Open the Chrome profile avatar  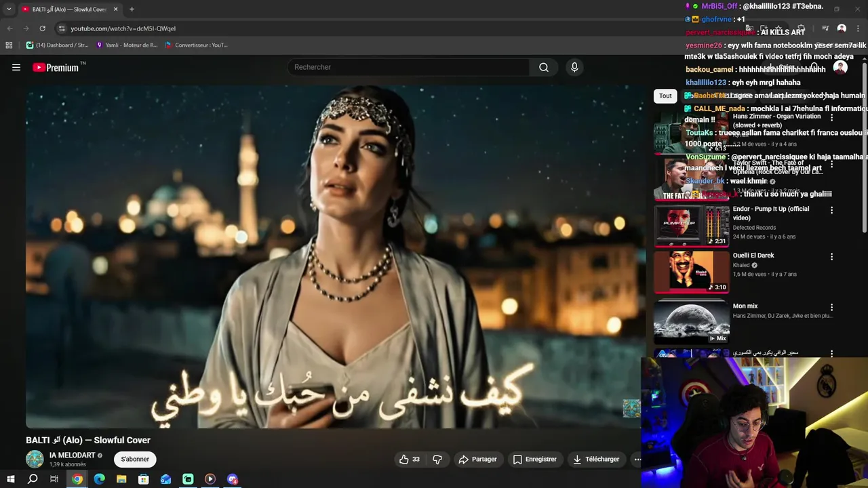tap(842, 28)
